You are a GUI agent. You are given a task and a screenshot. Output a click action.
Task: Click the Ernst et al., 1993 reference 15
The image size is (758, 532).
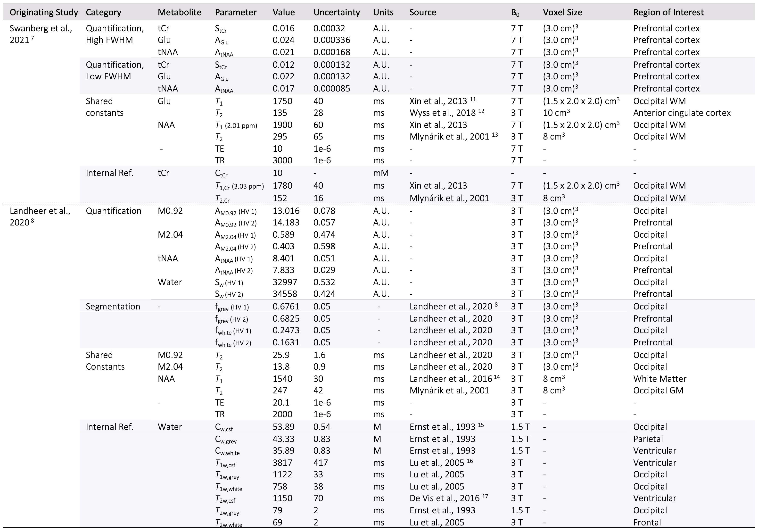(x=446, y=427)
